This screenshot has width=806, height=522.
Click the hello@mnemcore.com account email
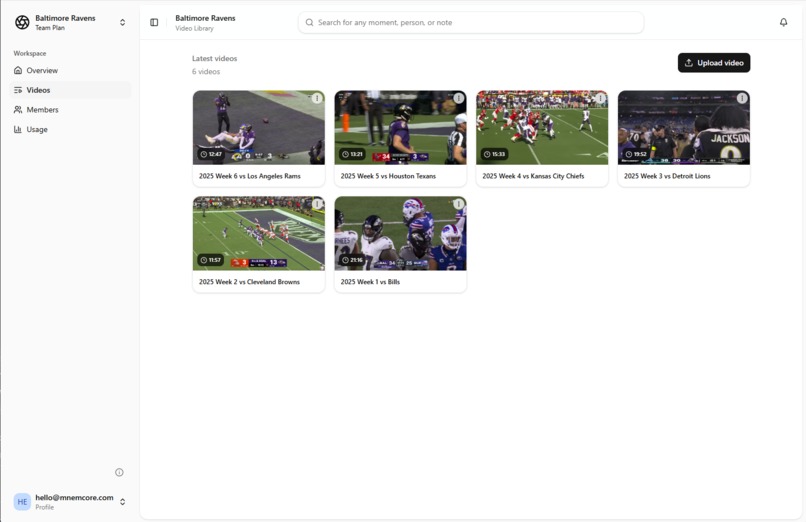[x=74, y=497]
